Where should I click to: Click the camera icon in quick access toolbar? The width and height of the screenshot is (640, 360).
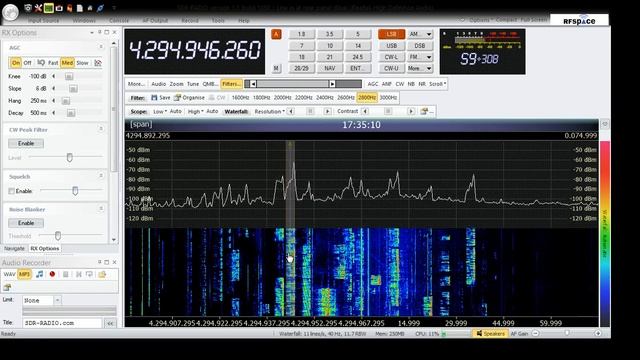pyautogui.click(x=59, y=8)
